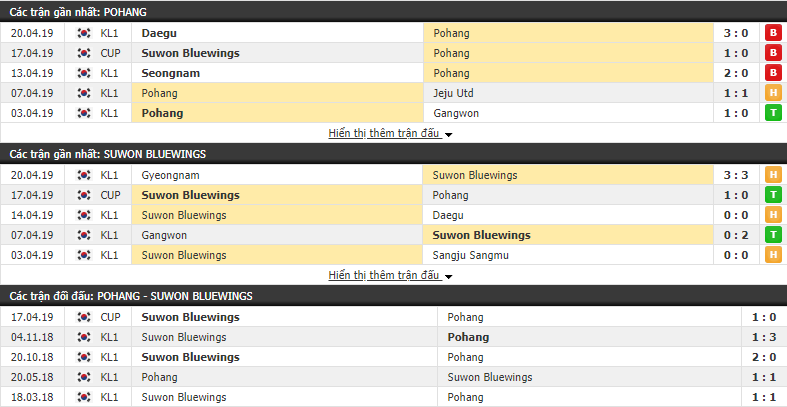Click the dropdown arrow beside Suwon's 'Hiển thị thêm trận đấu'
The image size is (787, 407).
coord(448,277)
